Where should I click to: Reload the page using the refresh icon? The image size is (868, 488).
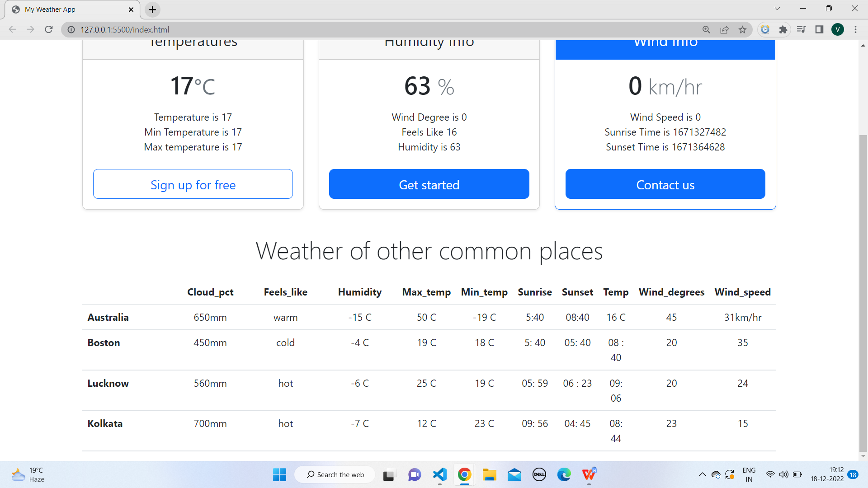pyautogui.click(x=48, y=29)
